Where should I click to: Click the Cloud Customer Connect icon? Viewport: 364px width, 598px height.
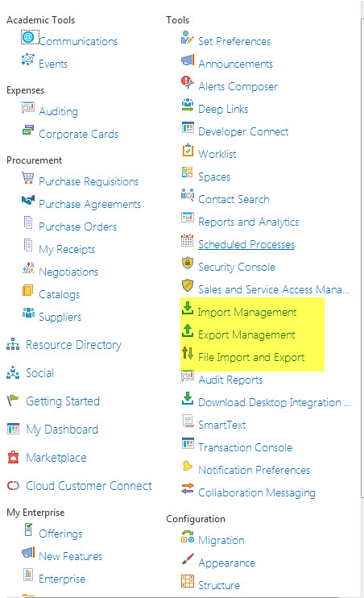click(x=13, y=485)
